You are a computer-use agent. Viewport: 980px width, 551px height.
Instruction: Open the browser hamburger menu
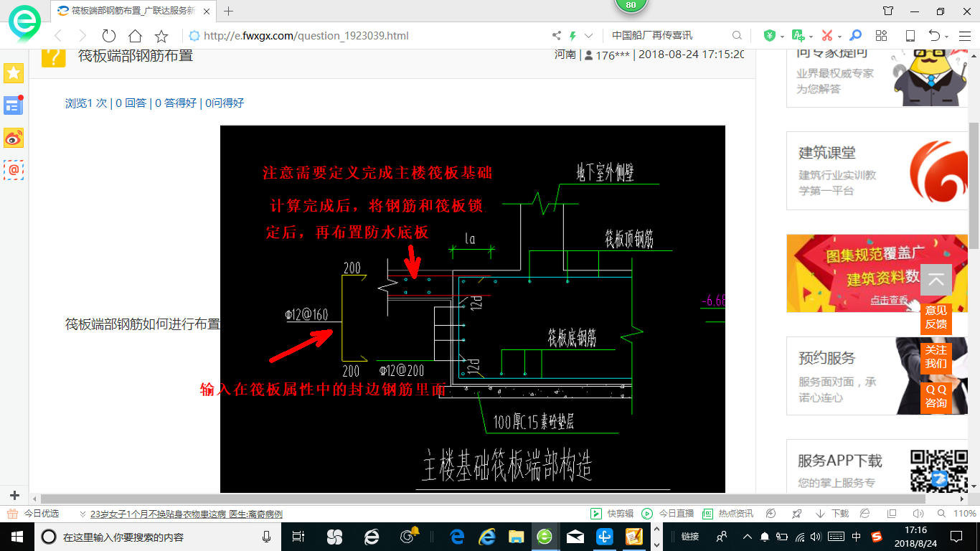pos(964,35)
